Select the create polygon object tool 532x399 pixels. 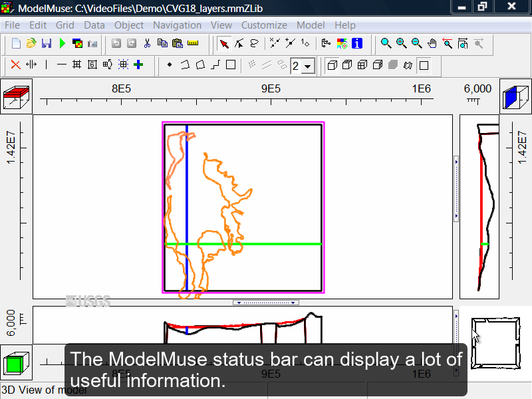click(201, 65)
